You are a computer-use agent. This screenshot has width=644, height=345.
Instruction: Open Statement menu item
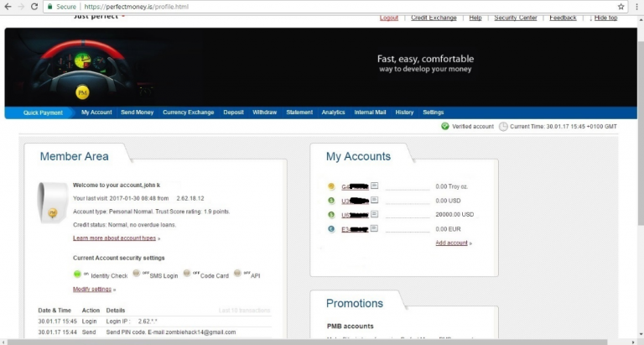click(x=299, y=112)
